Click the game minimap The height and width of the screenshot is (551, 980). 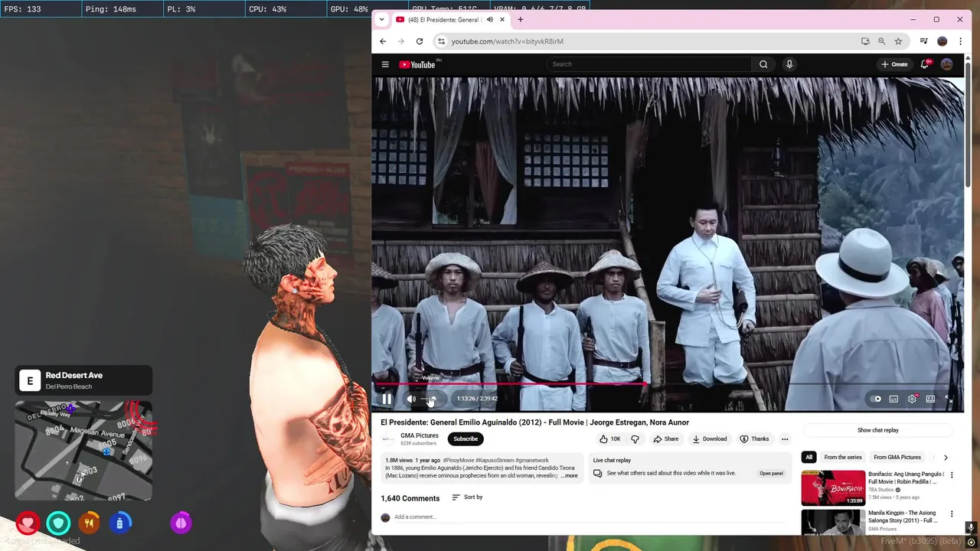pyautogui.click(x=83, y=451)
